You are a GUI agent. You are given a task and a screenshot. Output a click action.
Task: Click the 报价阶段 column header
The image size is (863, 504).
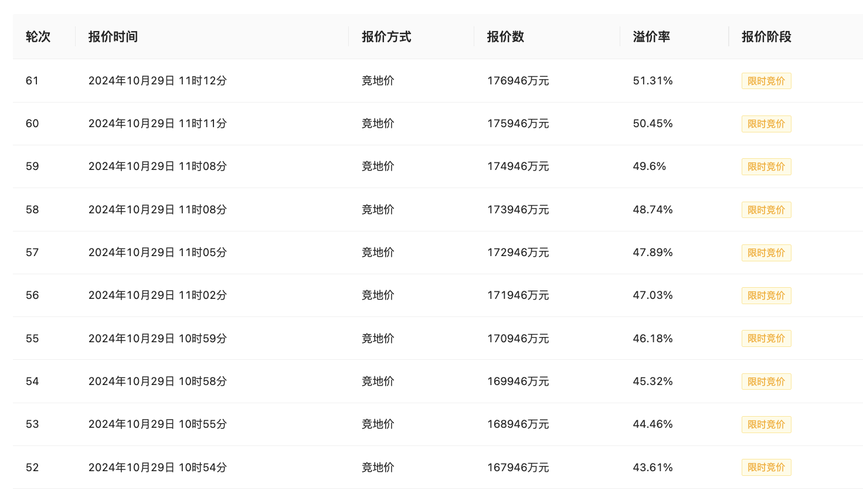pyautogui.click(x=766, y=37)
